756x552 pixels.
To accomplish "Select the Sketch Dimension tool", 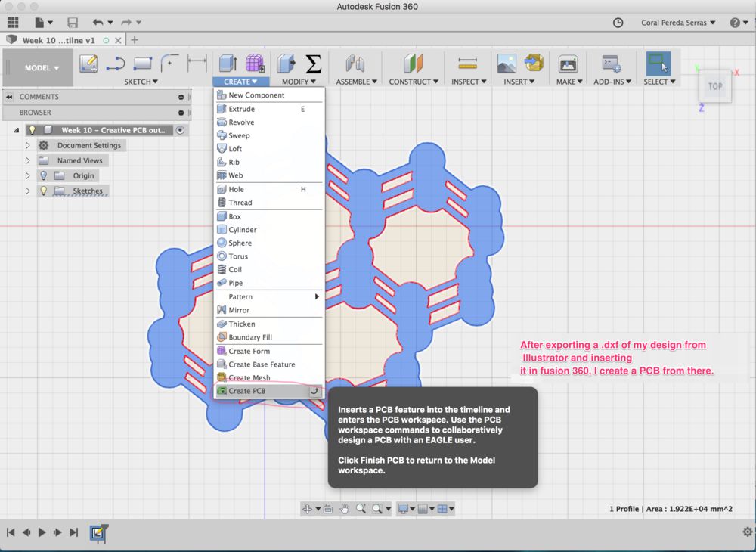I will pos(197,64).
